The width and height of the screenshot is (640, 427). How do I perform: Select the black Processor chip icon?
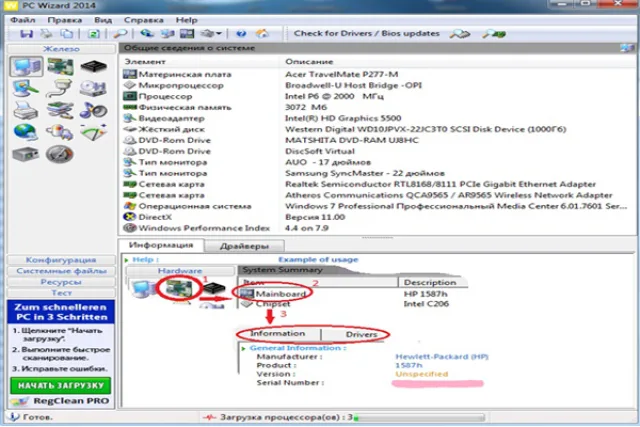click(x=93, y=66)
